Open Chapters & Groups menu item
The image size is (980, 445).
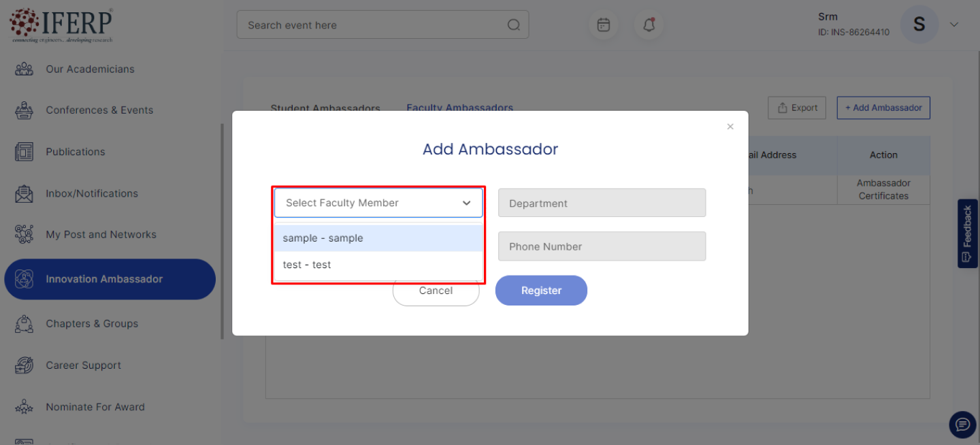point(92,324)
